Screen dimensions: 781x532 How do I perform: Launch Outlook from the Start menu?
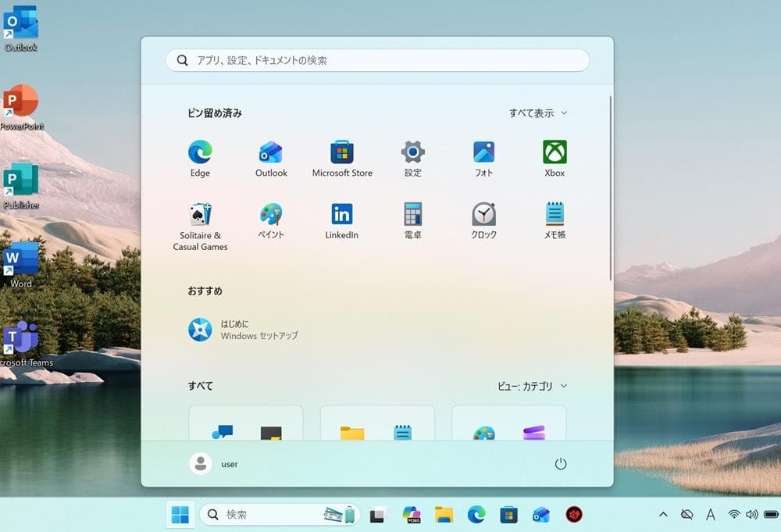271,154
